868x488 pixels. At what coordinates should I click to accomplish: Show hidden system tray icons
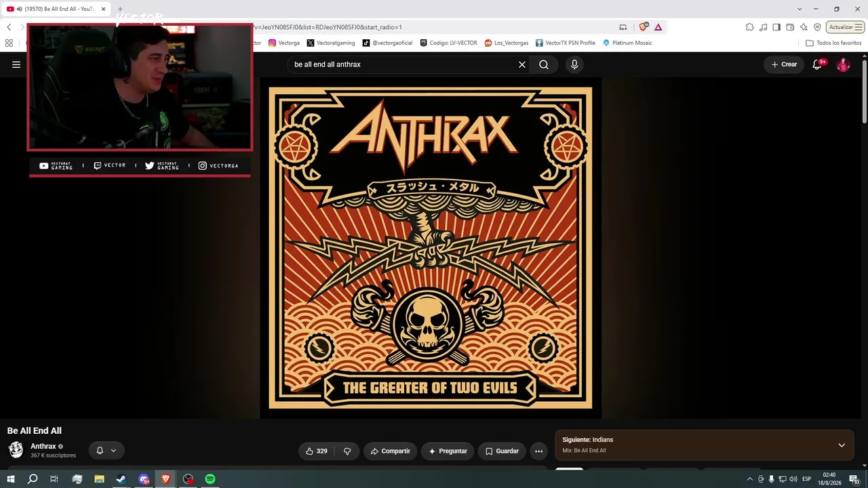pyautogui.click(x=749, y=479)
